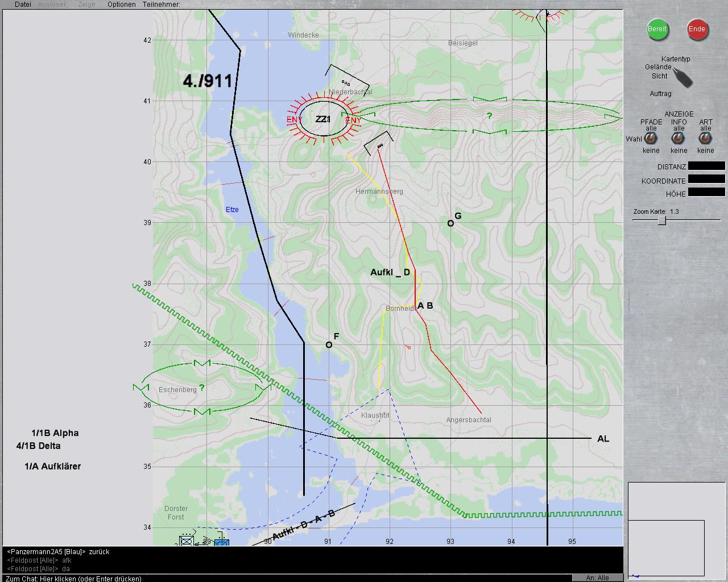Click the red ENY circle marker ZZ1

(x=323, y=119)
